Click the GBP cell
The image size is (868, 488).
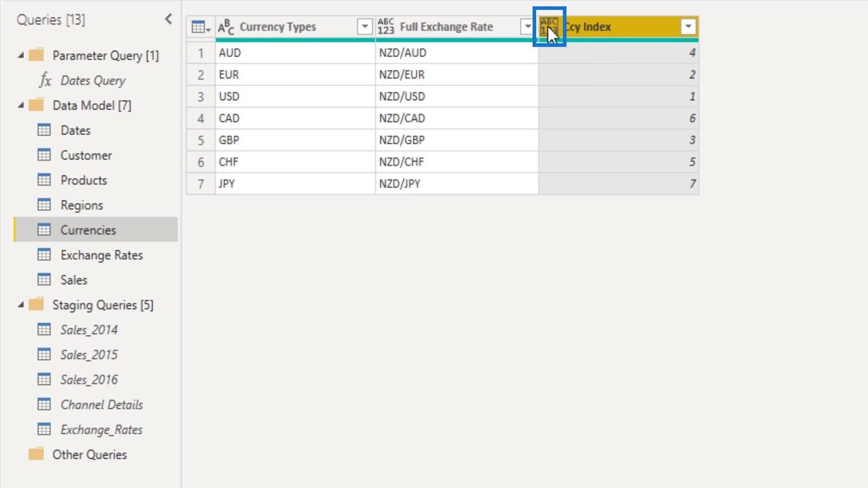tap(295, 140)
